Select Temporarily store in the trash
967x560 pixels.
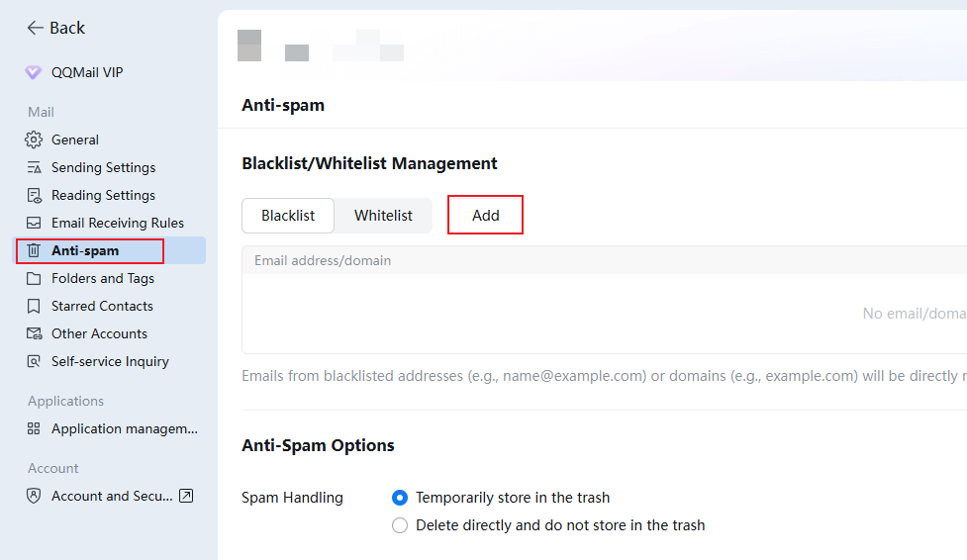400,498
